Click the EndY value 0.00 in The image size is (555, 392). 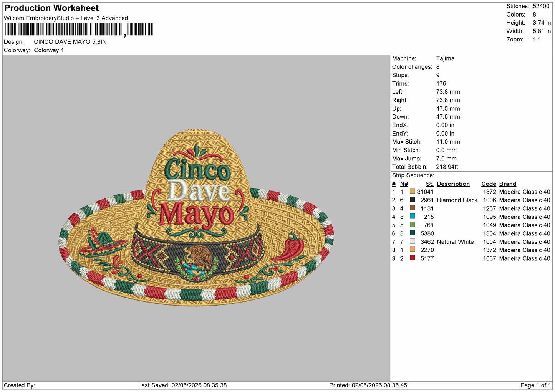tap(445, 134)
